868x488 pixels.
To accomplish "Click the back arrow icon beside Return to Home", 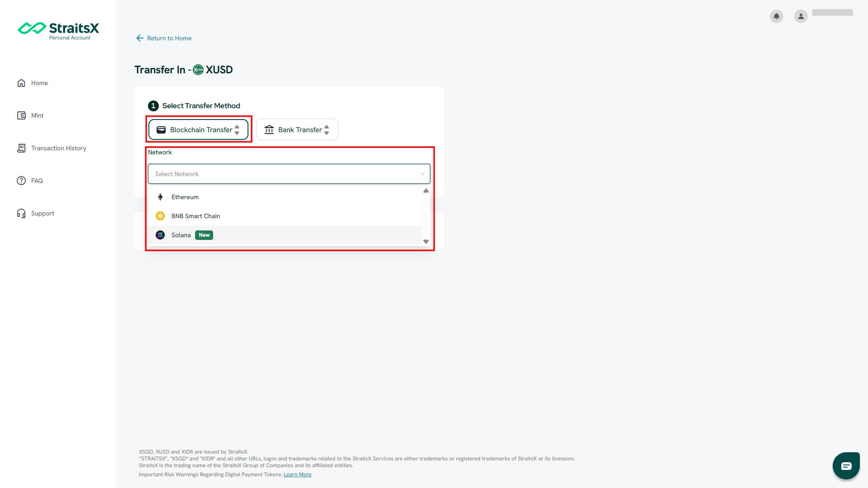I will pyautogui.click(x=140, y=38).
